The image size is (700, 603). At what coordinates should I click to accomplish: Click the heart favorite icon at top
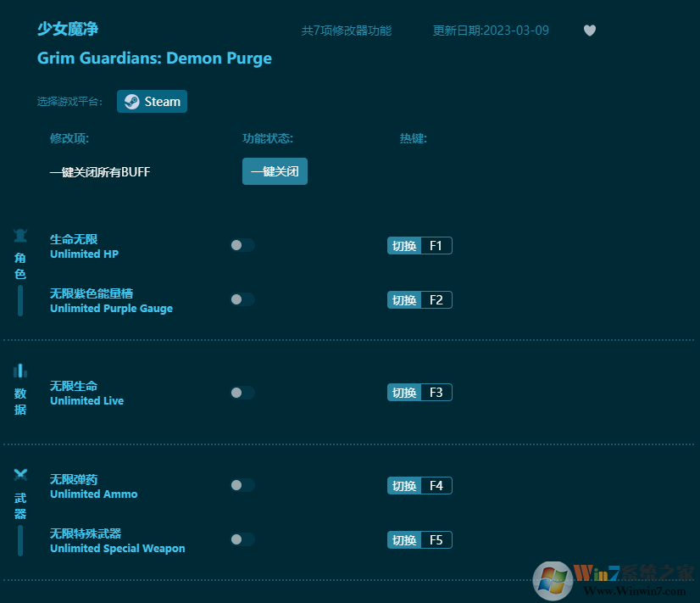coord(589,31)
